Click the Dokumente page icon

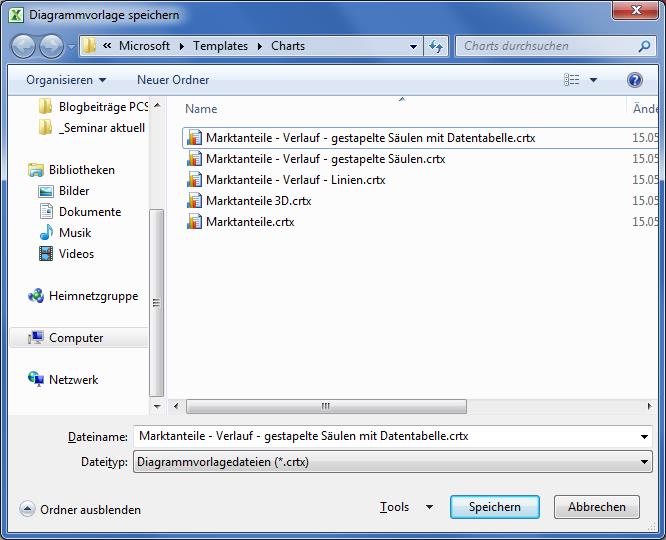[x=46, y=212]
